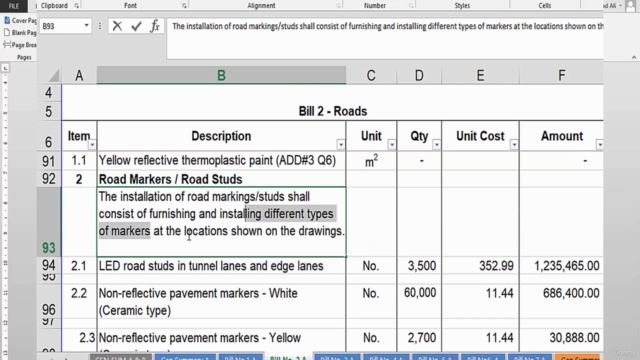This screenshot has width=640, height=360.
Task: Click the 'Description' header cell
Action: coord(221,136)
